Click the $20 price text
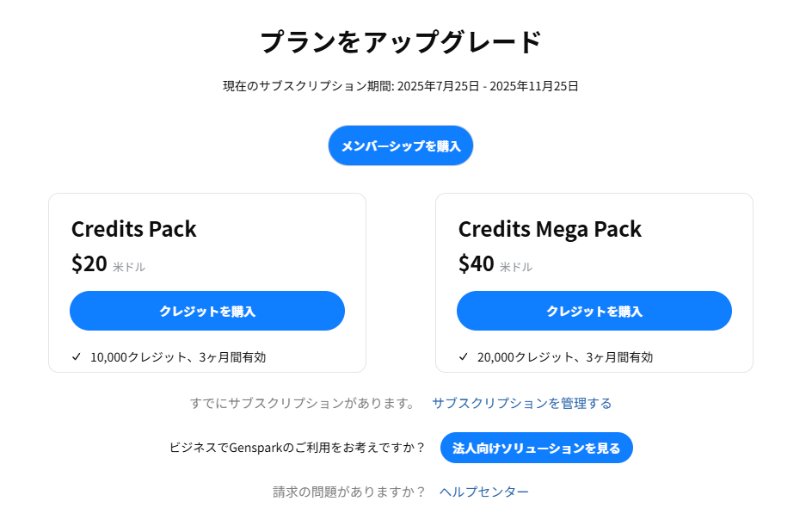812x526 pixels. point(89,264)
